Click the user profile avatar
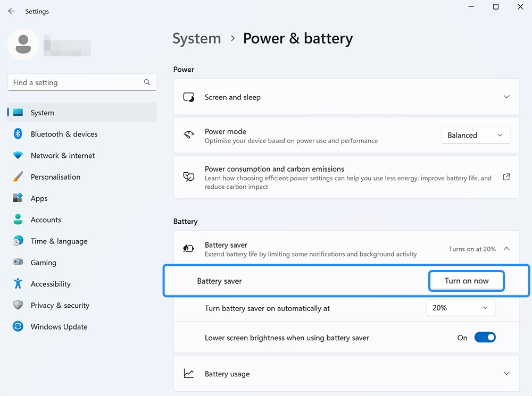 tap(23, 45)
